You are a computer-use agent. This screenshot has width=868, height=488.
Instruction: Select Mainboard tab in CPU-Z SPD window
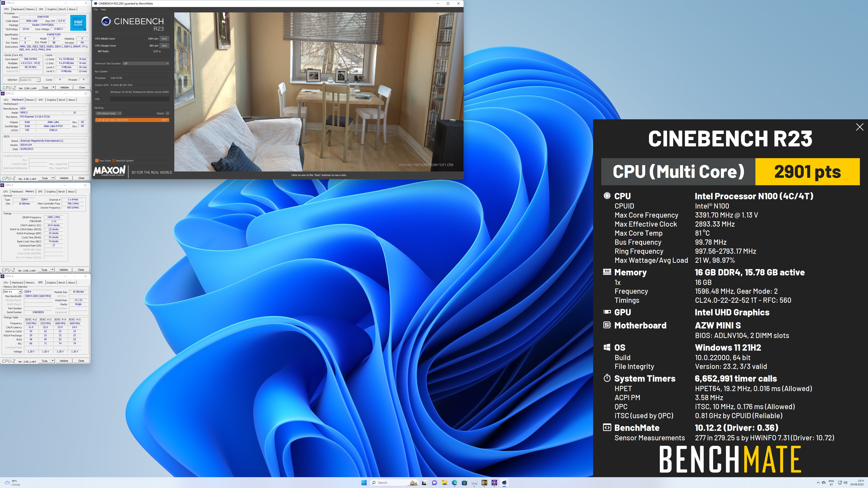click(17, 283)
